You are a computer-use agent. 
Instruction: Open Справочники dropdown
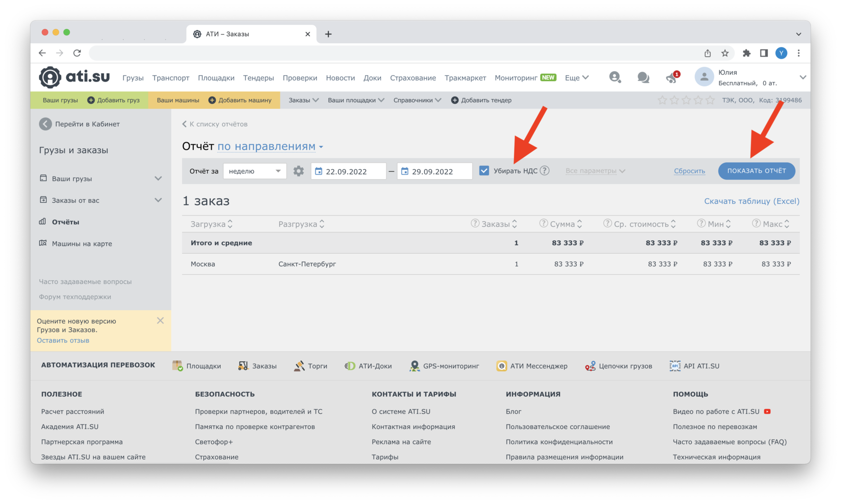(417, 100)
